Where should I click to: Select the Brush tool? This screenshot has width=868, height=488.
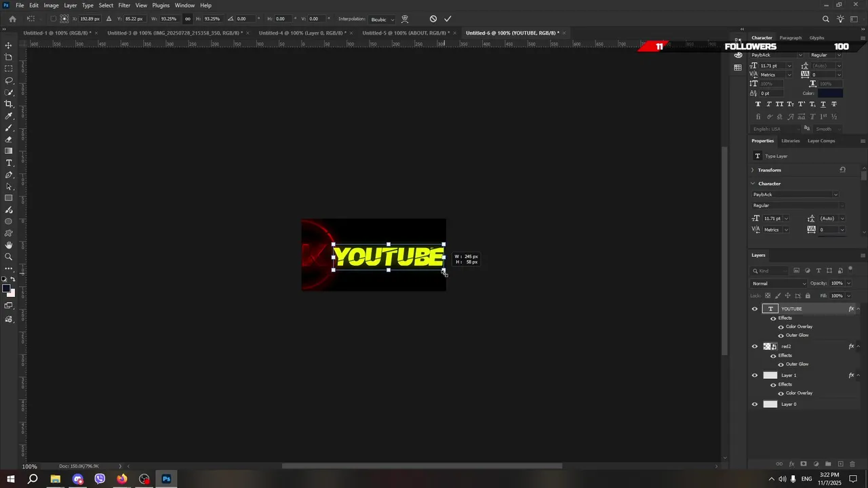9,127
